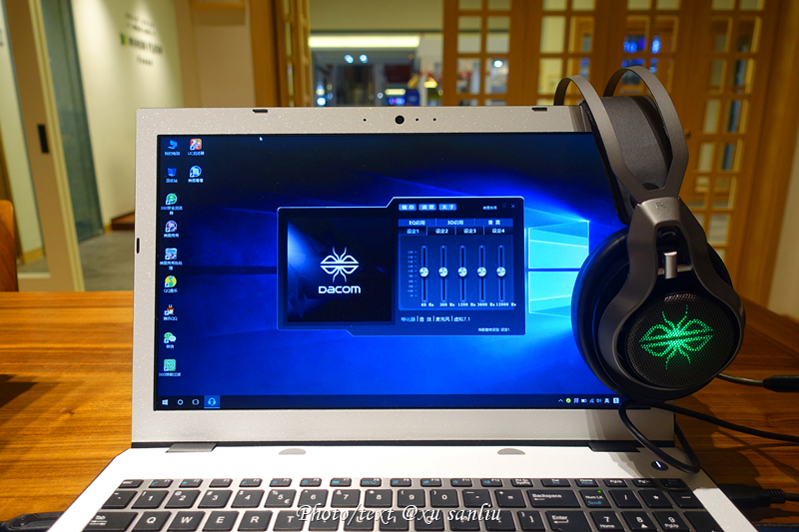The width and height of the screenshot is (799, 532).
Task: Open the network icon in the system tray
Action: (x=591, y=400)
